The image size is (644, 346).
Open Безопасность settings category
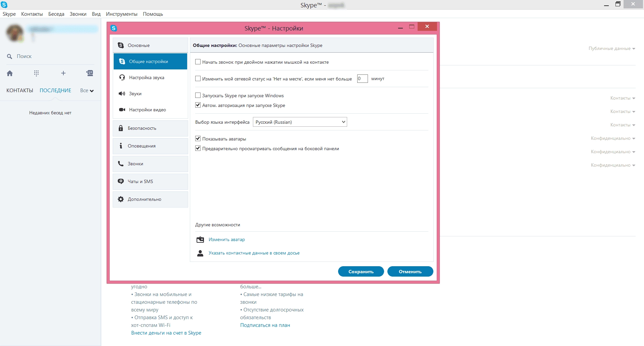coord(150,128)
